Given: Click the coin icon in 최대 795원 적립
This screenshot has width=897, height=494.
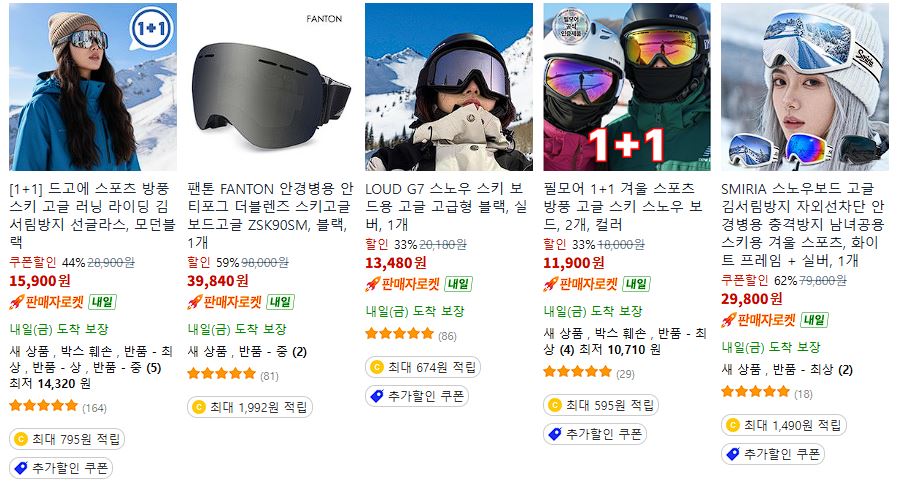Looking at the screenshot, I should point(21,439).
